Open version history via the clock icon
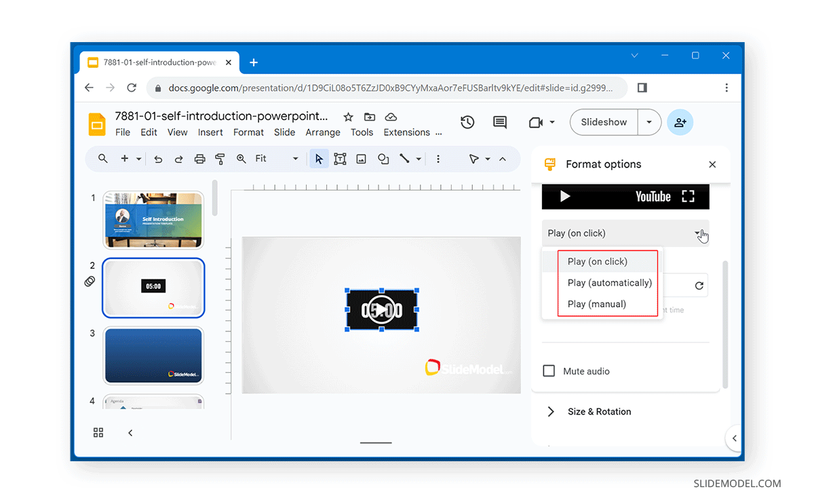 (467, 122)
